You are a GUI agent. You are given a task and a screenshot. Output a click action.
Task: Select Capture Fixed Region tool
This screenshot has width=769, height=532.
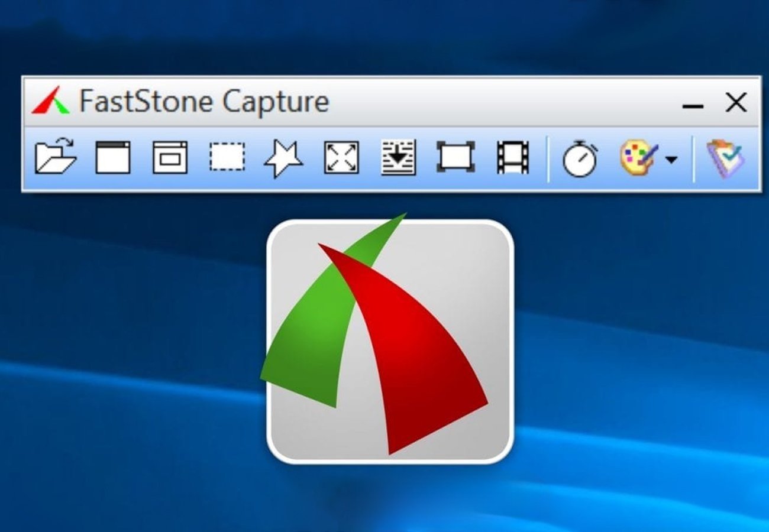point(455,157)
